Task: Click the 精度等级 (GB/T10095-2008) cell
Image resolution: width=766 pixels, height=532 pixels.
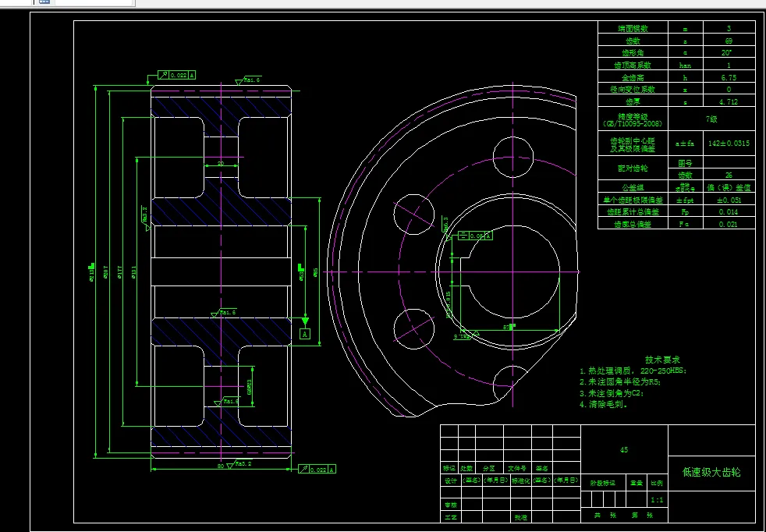Action: tap(633, 120)
